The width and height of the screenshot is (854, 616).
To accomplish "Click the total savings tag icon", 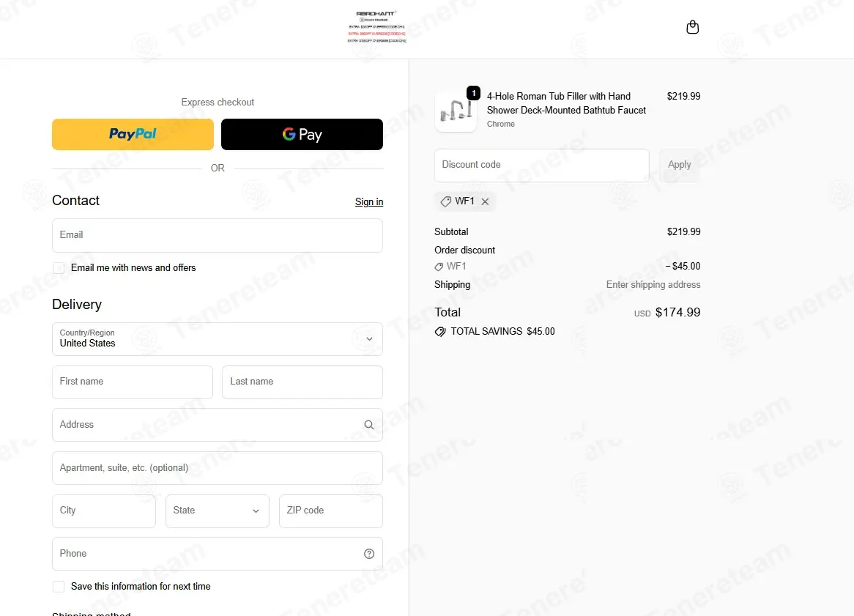I will pyautogui.click(x=440, y=332).
